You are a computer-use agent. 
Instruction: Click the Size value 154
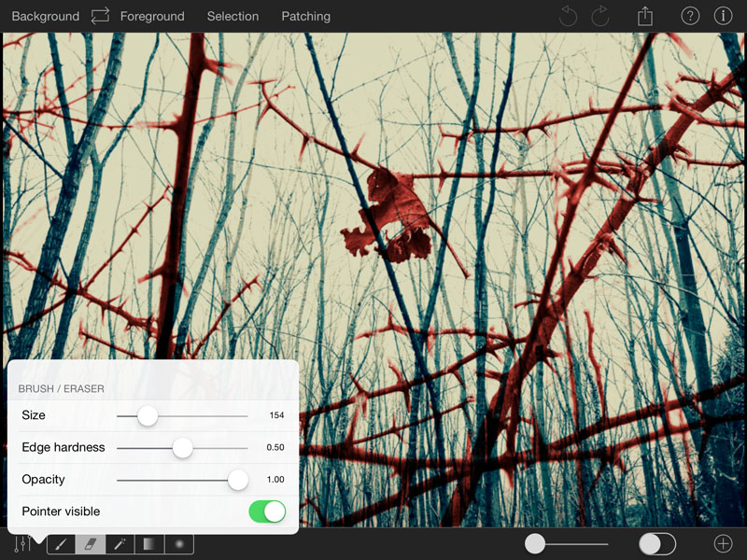276,415
